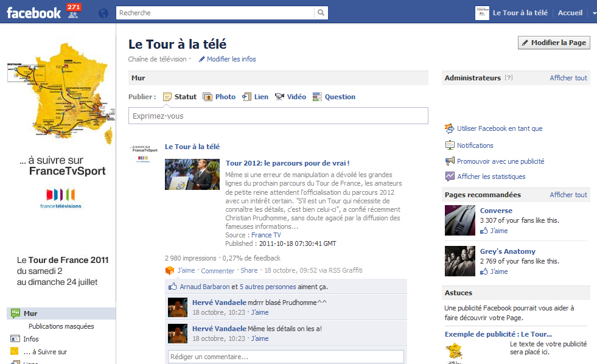Click thumbs-up icon for Converse

click(x=484, y=231)
